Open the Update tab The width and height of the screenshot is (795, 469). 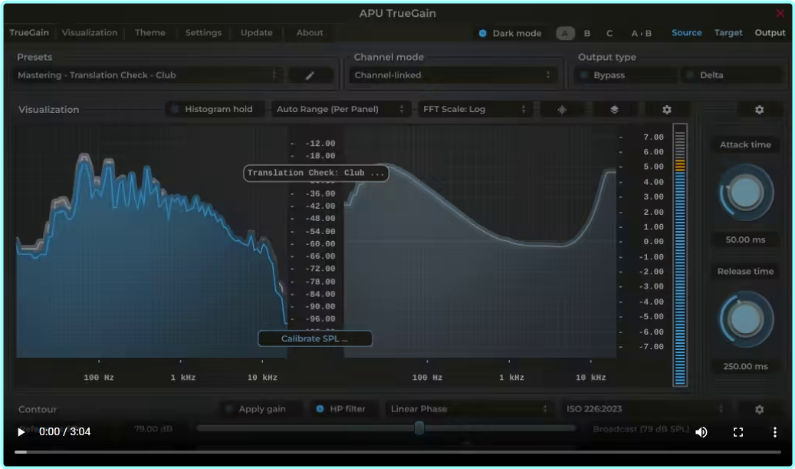click(257, 33)
